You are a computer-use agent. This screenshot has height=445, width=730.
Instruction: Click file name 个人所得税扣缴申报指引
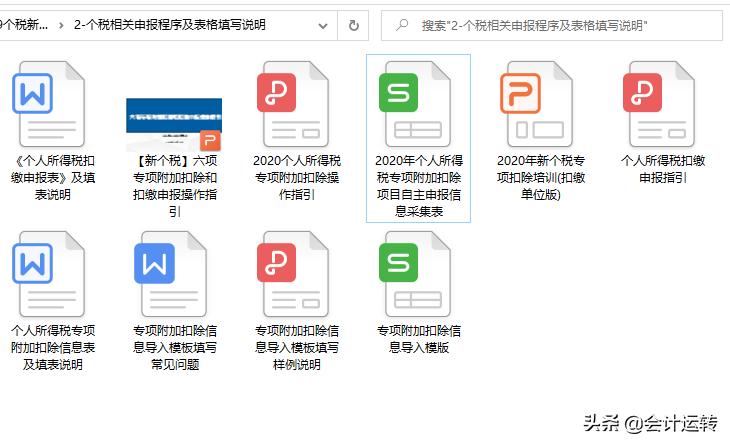tap(663, 169)
